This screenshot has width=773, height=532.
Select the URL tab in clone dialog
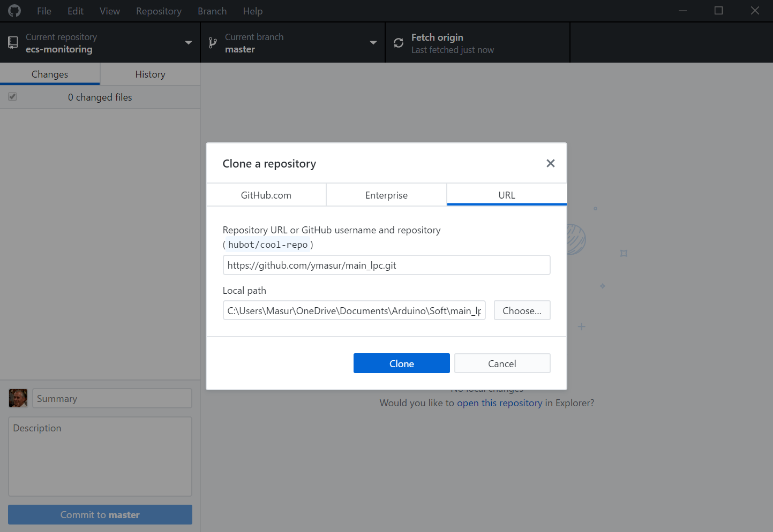pyautogui.click(x=507, y=195)
